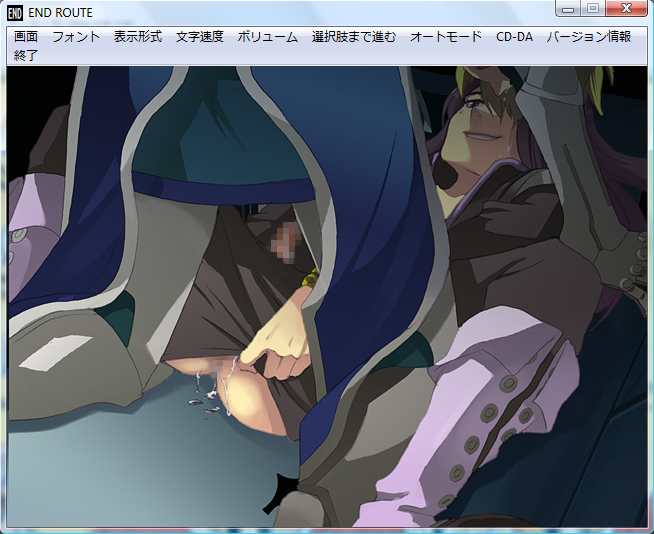Open the CD-DA menu

tap(514, 37)
